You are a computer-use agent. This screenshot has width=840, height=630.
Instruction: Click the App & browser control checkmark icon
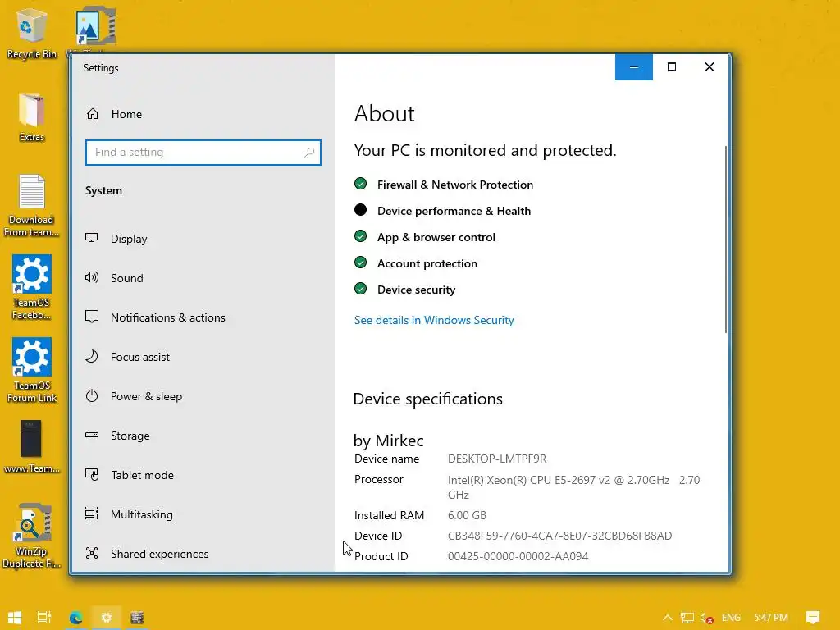(x=361, y=236)
